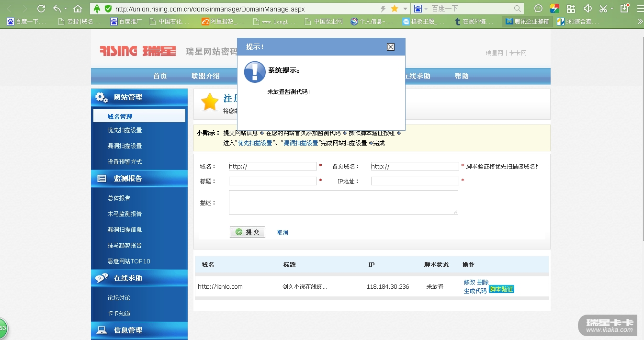The image size is (644, 340).
Task: Open the browser home page icon
Action: point(78,9)
